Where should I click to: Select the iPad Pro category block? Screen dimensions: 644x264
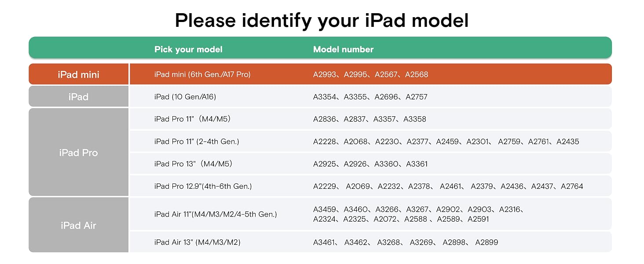point(79,152)
